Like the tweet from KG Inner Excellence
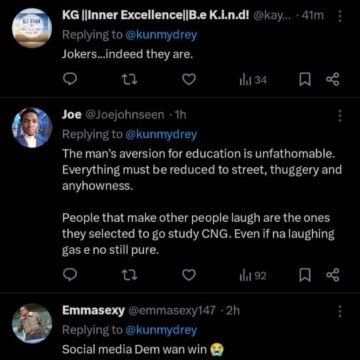Viewport: 360px width, 360px height. point(189,80)
